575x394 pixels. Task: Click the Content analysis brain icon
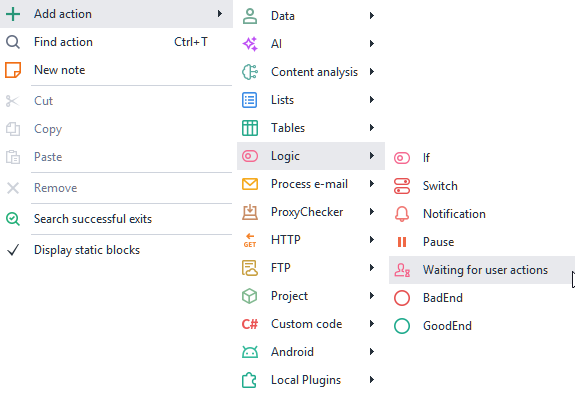(250, 72)
